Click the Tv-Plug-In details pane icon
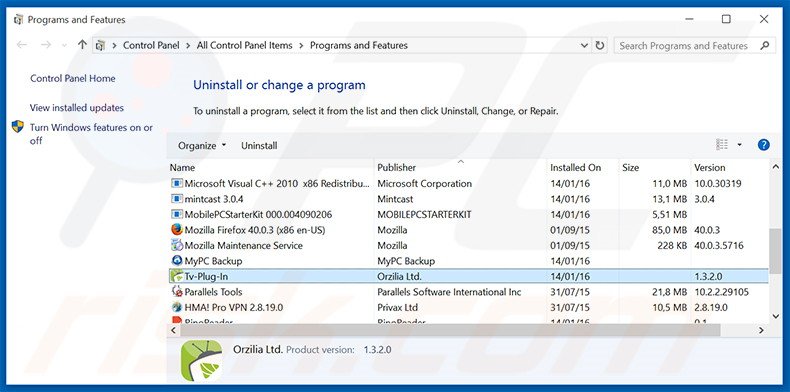790x392 pixels. point(201,361)
